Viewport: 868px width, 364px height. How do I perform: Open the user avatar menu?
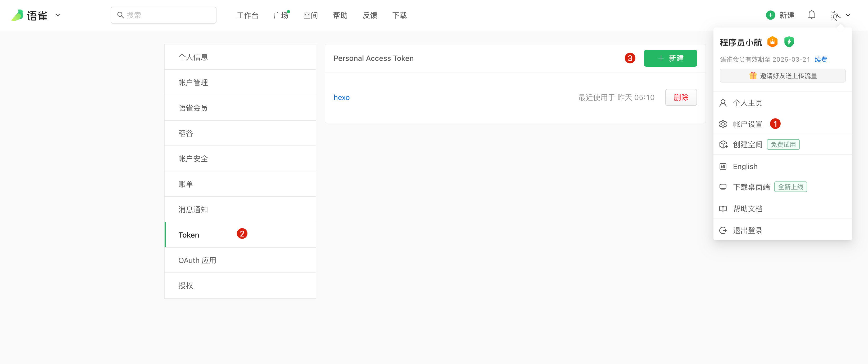(835, 16)
